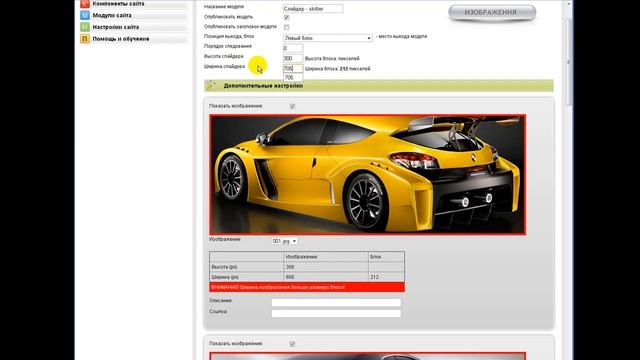Click the Описание text field

click(336, 302)
